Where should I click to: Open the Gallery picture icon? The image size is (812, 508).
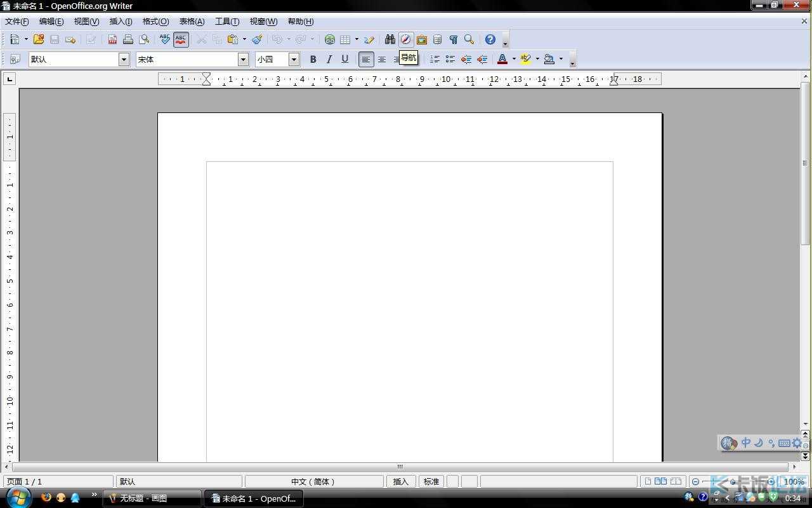[422, 39]
